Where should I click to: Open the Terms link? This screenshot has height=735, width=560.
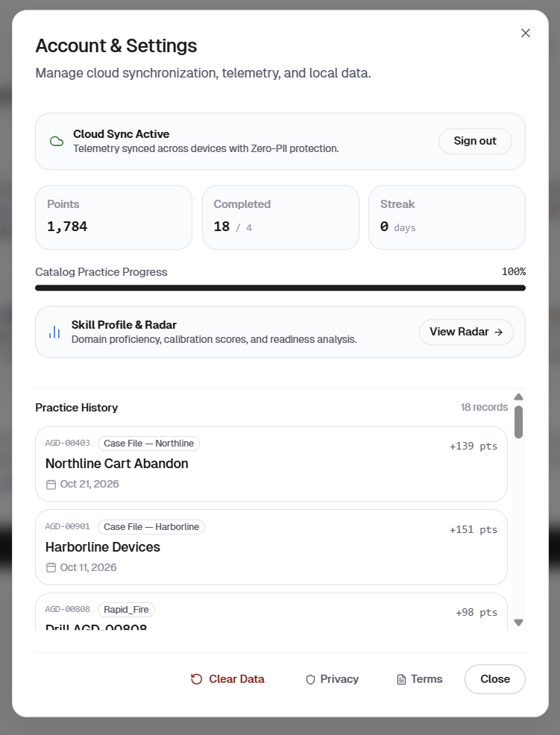click(x=419, y=679)
